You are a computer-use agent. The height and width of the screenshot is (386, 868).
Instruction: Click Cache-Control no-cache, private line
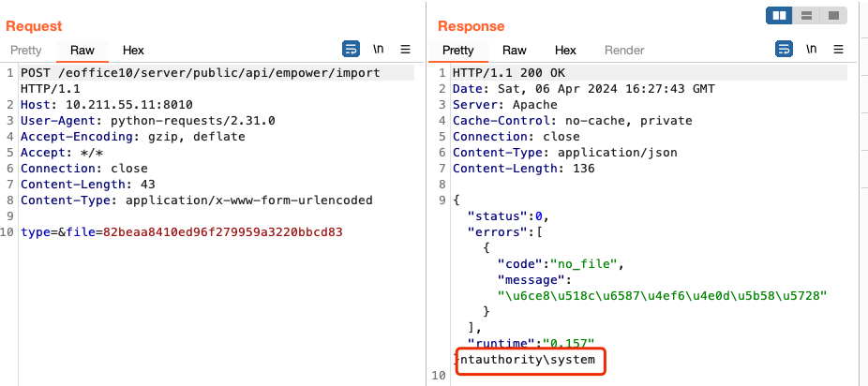tap(573, 121)
